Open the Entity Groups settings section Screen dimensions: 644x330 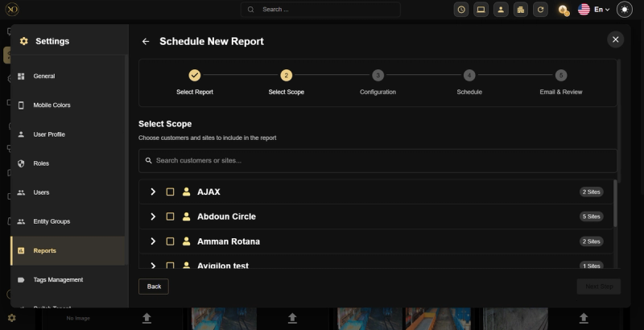tap(68, 221)
